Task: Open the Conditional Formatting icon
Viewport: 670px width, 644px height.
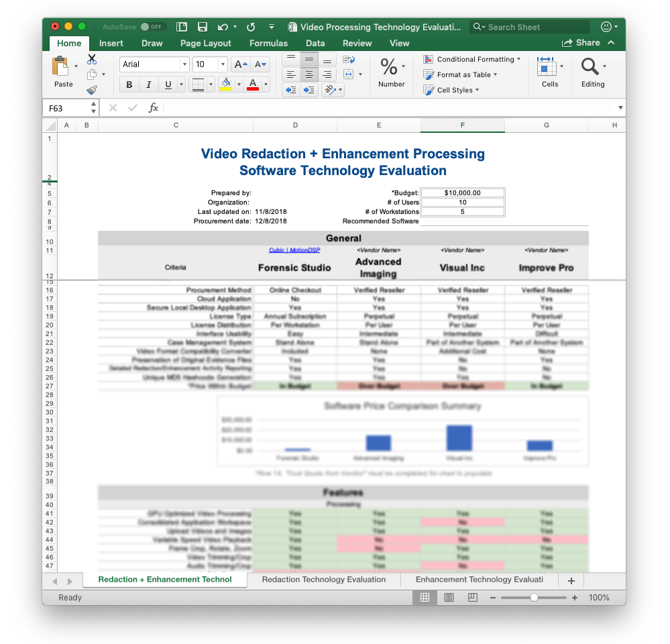Action: tap(429, 59)
